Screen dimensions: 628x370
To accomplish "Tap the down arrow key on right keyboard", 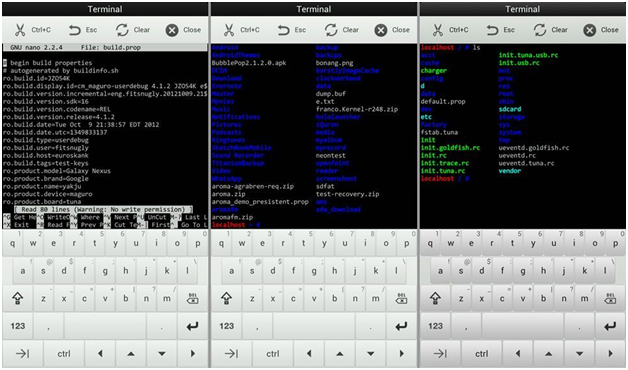I will pos(579,354).
